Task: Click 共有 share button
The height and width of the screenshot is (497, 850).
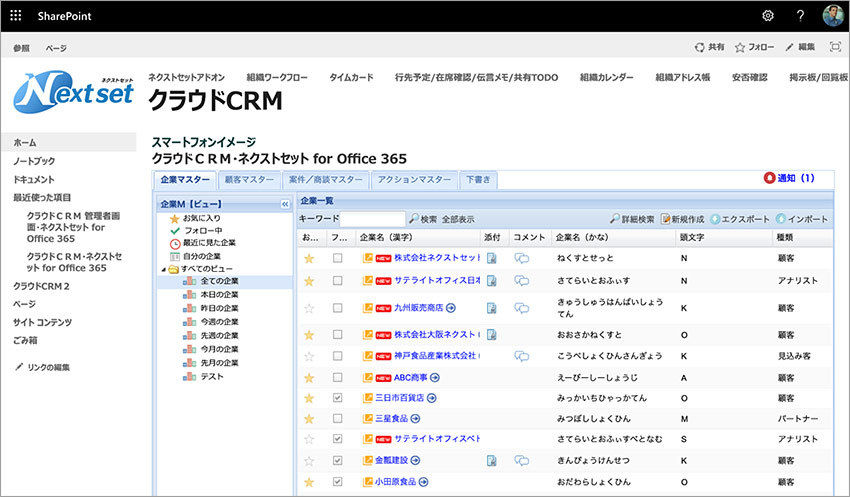Action: click(x=710, y=47)
